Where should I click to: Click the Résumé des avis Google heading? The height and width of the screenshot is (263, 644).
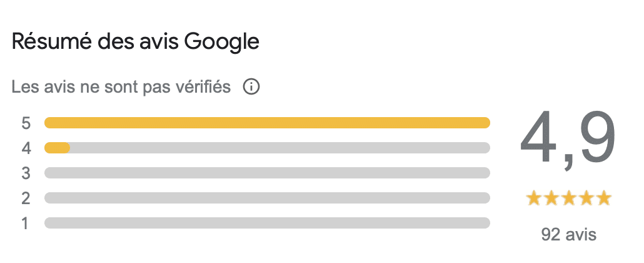(136, 43)
